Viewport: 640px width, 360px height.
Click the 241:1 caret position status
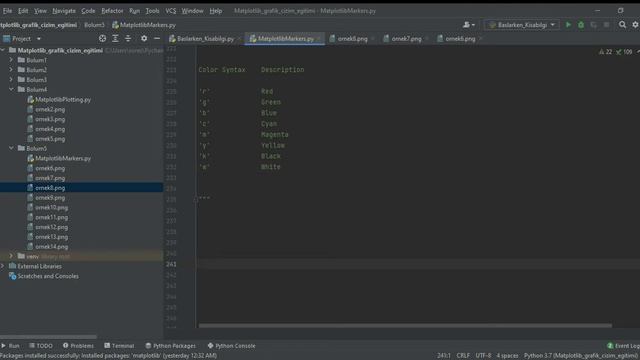(444, 356)
